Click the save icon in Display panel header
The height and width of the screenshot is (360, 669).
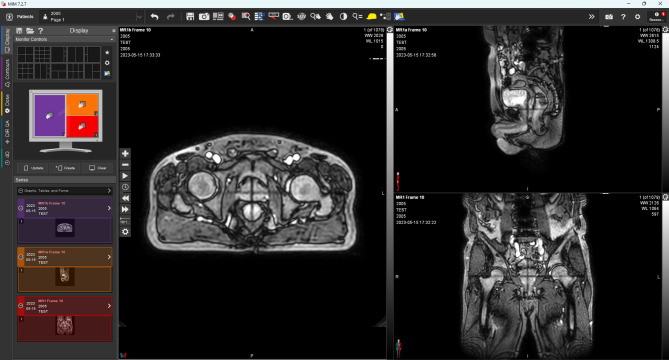point(19,31)
